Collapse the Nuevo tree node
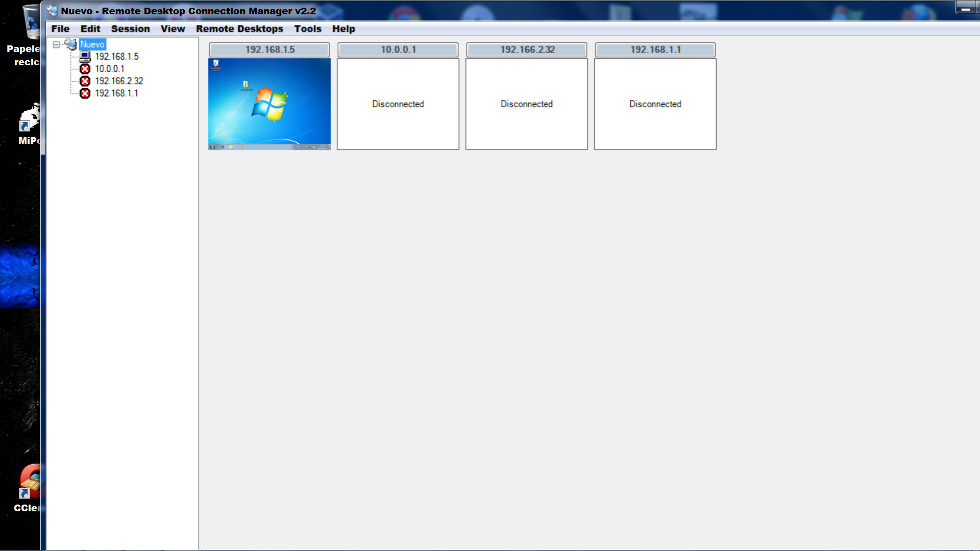980x551 pixels. [x=56, y=44]
